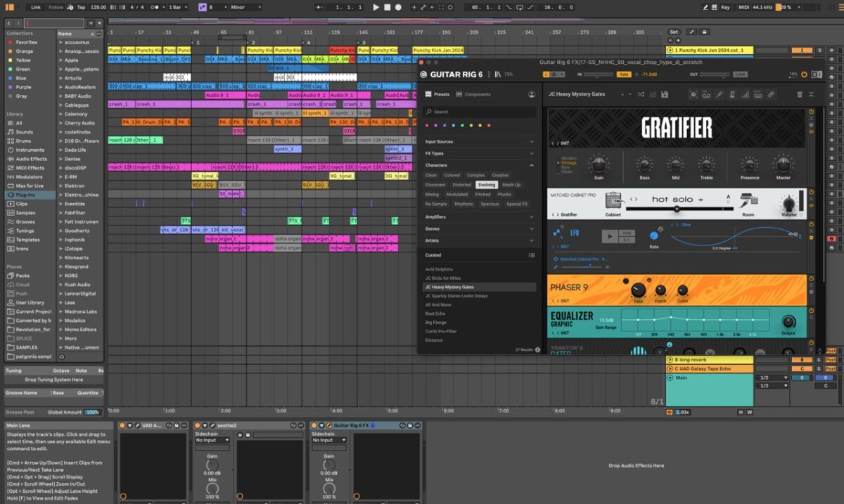This screenshot has width=844, height=504.
Task: Open the Minor scale dropdown
Action: click(x=243, y=7)
